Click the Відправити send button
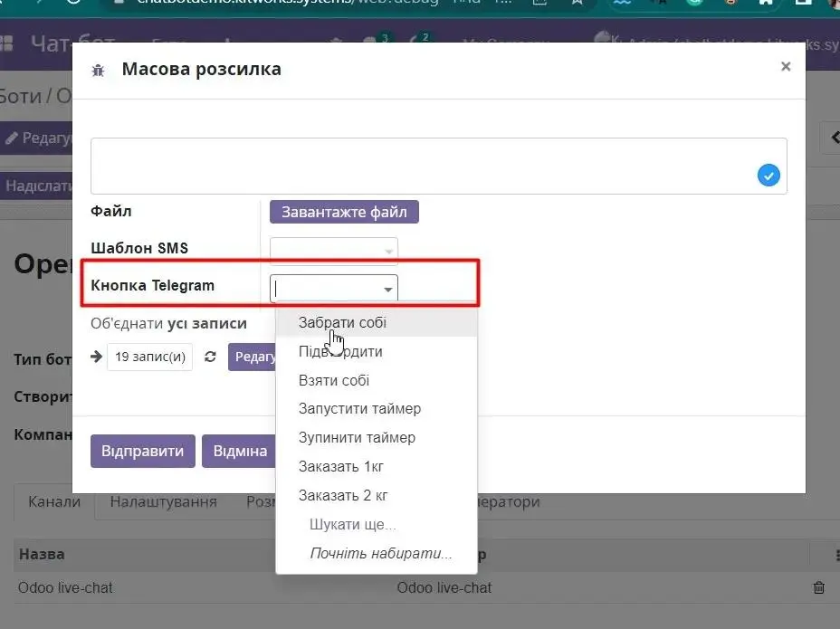Image resolution: width=840 pixels, height=629 pixels. pyautogui.click(x=142, y=451)
